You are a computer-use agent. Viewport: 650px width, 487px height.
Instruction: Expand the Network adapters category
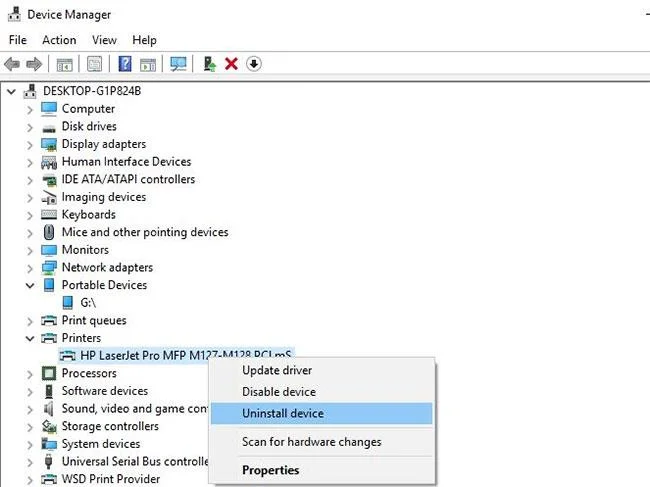[x=30, y=268]
